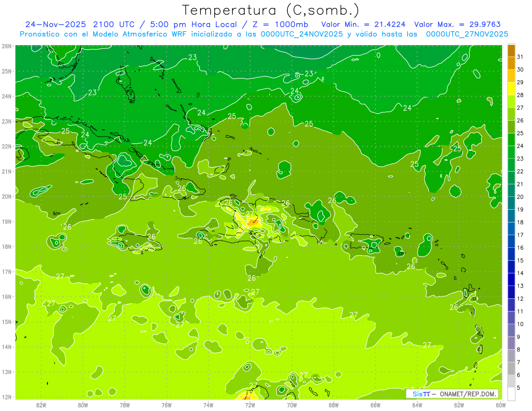Click the '24N' latitude axis label
This screenshot has height=411, width=532.
click(x=7, y=96)
